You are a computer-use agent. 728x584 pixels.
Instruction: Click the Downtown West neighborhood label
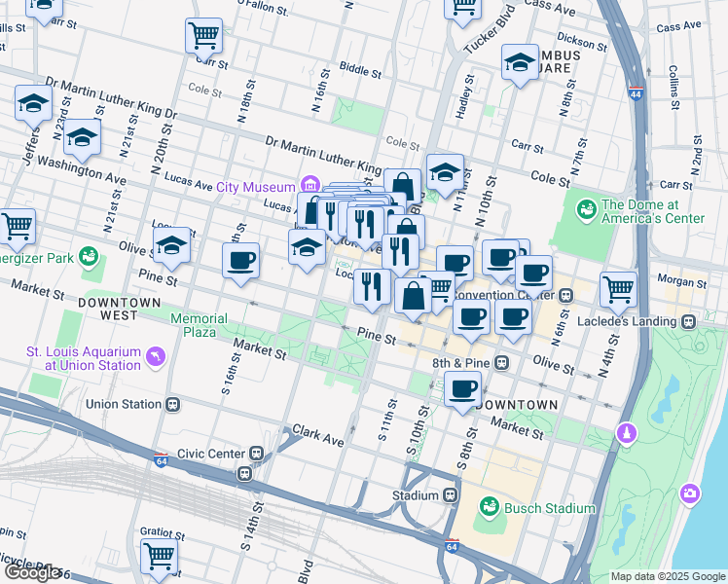[x=120, y=310]
